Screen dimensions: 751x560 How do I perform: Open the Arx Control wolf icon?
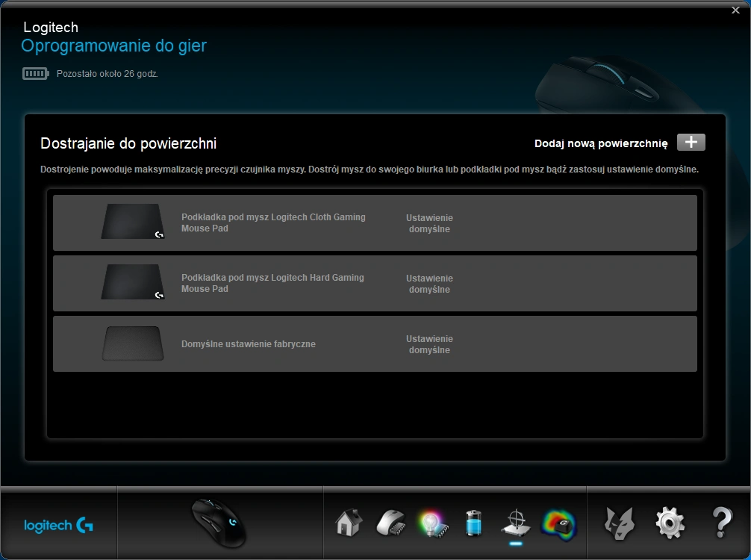point(620,523)
